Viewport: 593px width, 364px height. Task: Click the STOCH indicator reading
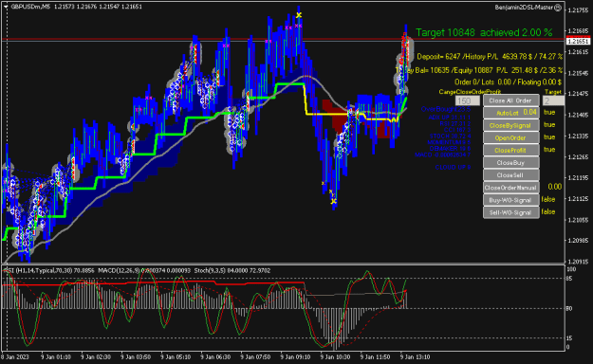pos(450,136)
